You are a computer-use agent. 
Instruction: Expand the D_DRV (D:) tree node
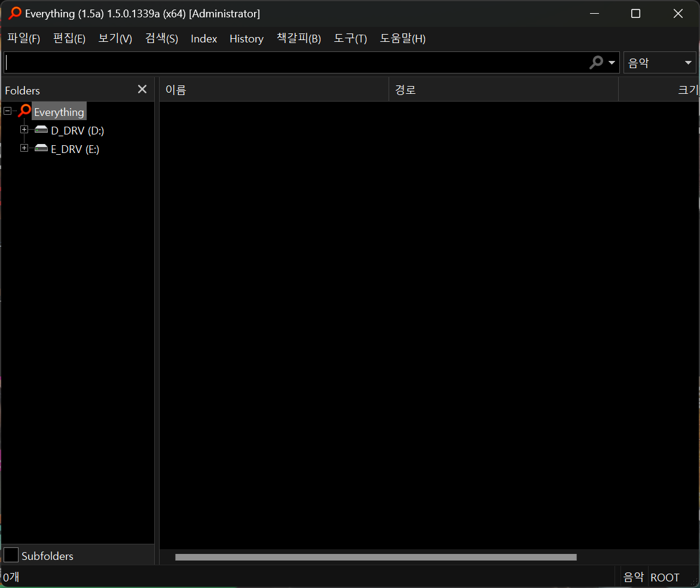[x=24, y=130]
